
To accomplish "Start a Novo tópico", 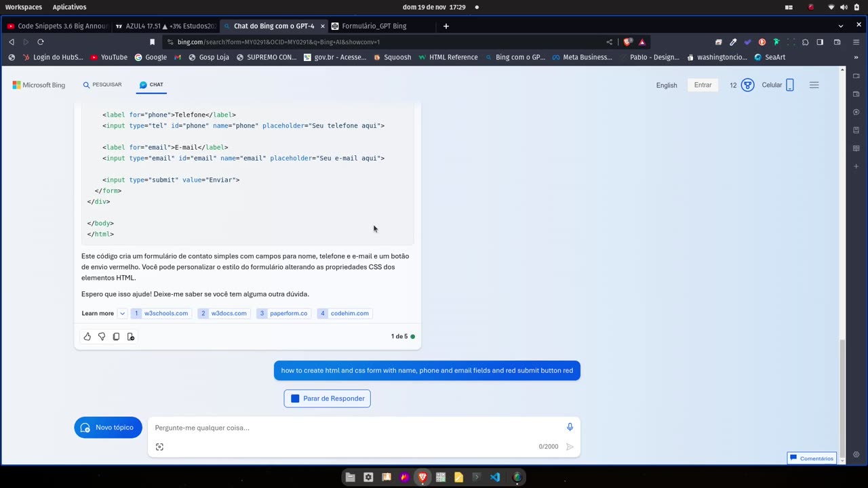I will (x=108, y=428).
